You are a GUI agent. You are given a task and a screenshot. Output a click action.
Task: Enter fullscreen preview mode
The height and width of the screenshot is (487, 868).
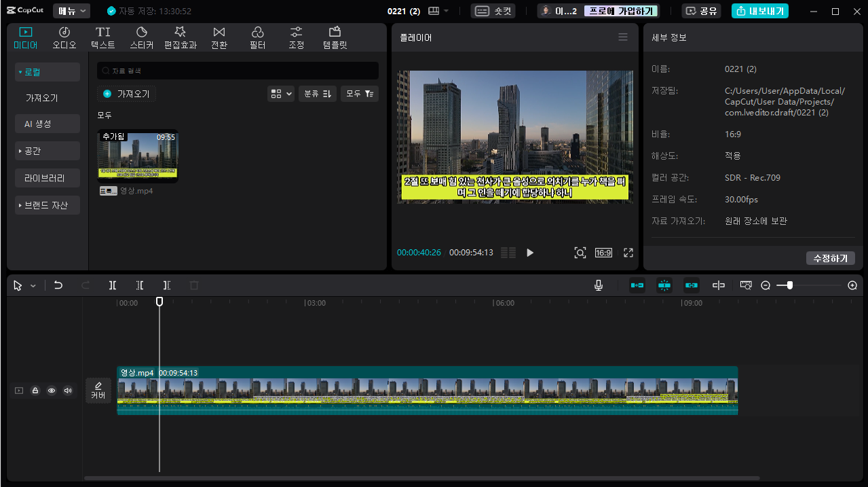[628, 253]
